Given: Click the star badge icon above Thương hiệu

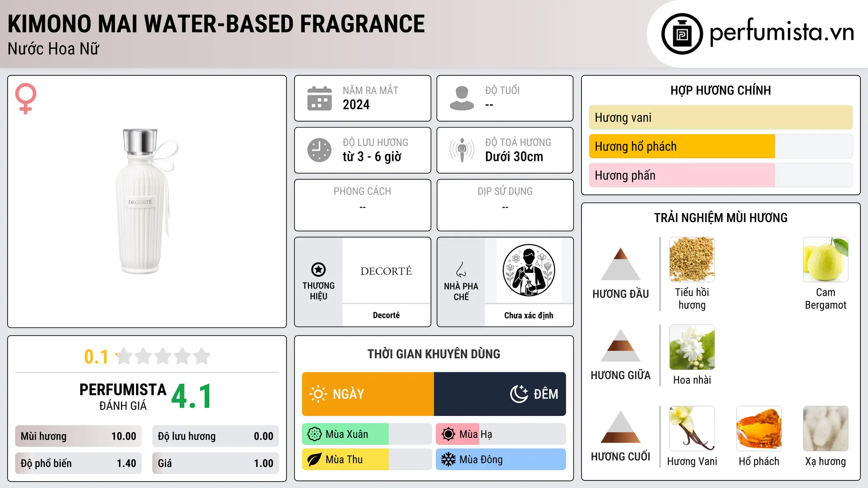Looking at the screenshot, I should point(318,269).
